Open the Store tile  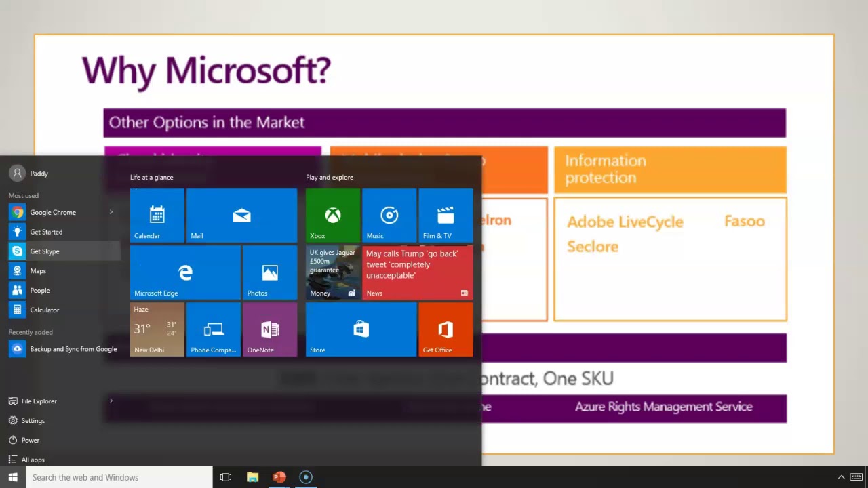361,329
